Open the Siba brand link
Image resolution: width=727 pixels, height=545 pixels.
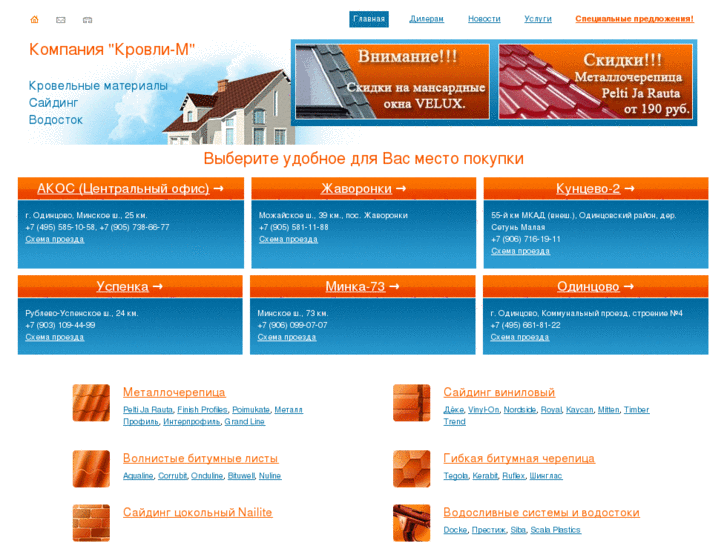tap(518, 530)
